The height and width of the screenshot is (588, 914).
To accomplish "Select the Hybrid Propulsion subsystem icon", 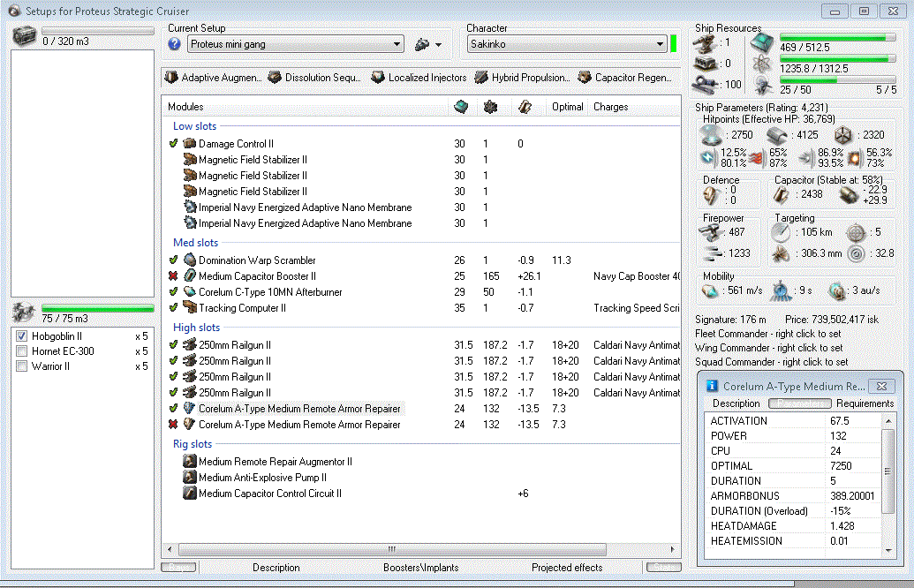I will [481, 78].
